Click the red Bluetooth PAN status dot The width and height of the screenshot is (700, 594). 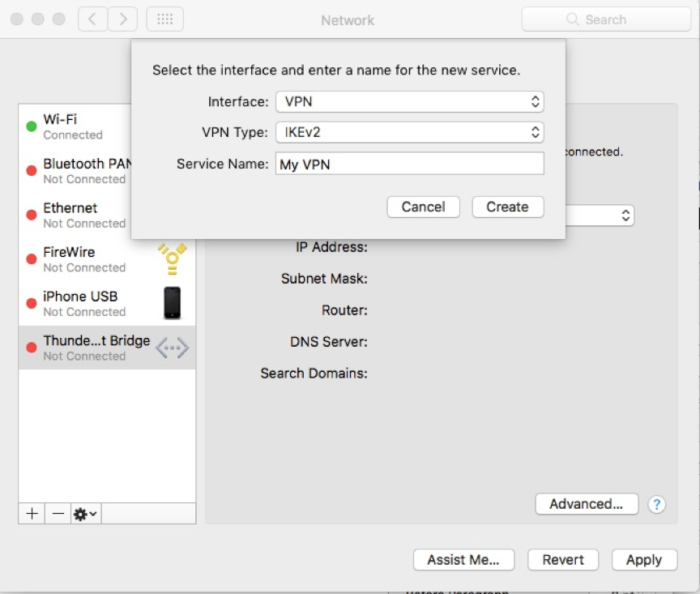point(32,171)
